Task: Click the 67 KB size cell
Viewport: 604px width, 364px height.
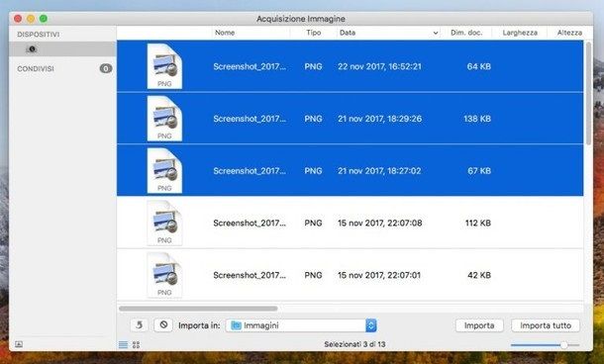Action: (479, 170)
